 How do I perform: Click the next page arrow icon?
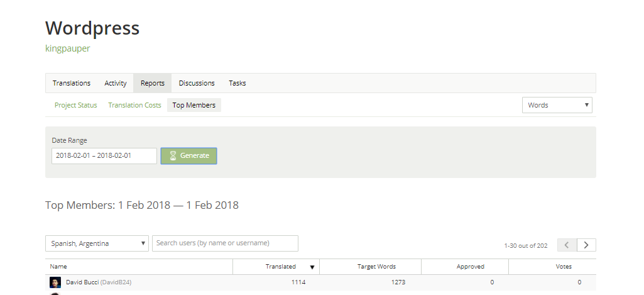pos(586,245)
